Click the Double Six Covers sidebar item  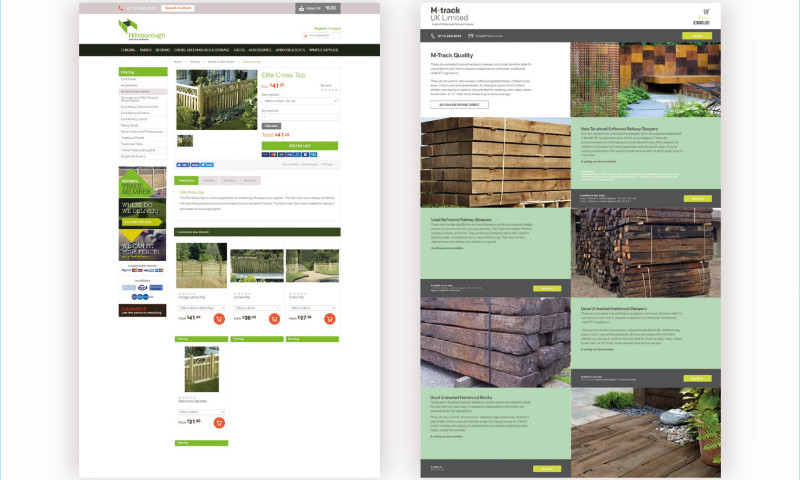(143, 156)
